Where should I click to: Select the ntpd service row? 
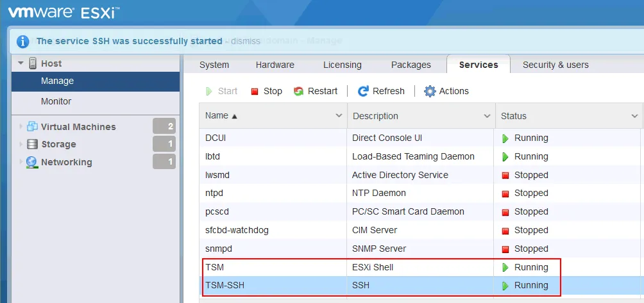pyautogui.click(x=276, y=193)
